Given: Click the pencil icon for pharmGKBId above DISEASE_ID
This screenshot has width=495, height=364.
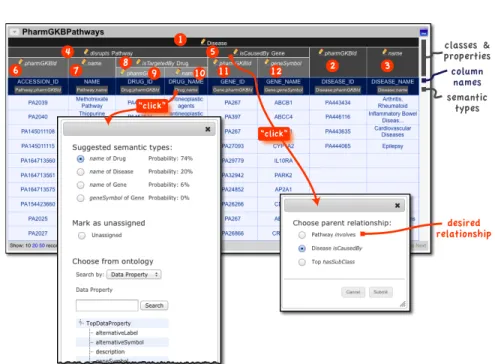Looking at the screenshot, I should (321, 52).
